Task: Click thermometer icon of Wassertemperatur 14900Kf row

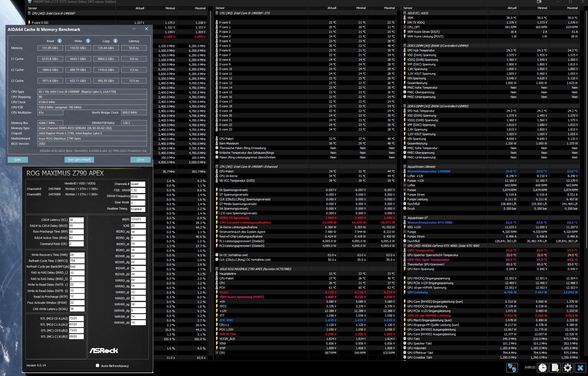Action: (x=405, y=171)
